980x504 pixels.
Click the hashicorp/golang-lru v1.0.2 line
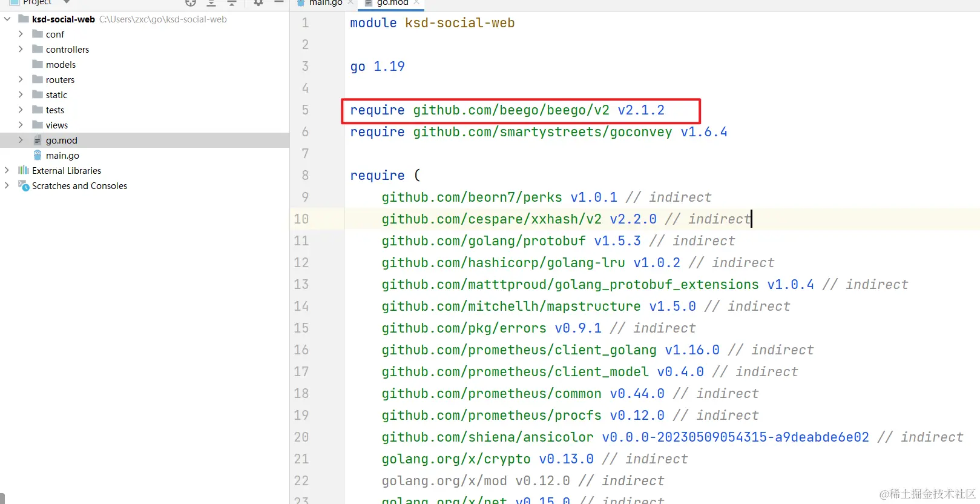(578, 263)
